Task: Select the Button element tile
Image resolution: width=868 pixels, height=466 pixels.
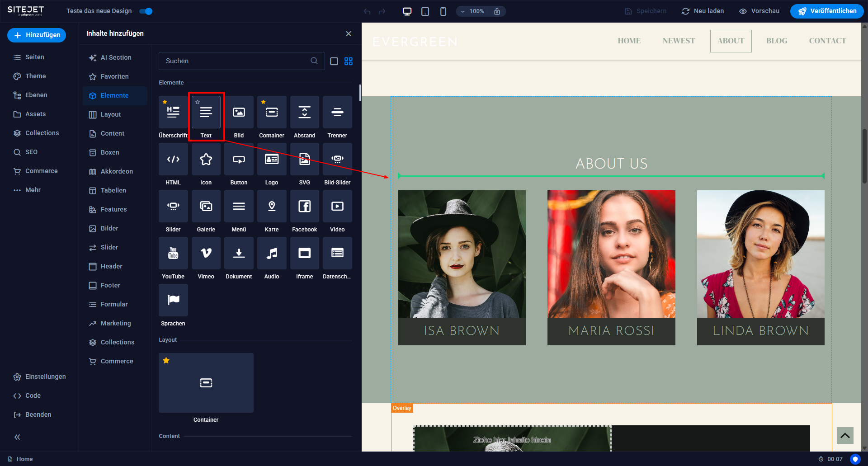Action: pyautogui.click(x=239, y=159)
